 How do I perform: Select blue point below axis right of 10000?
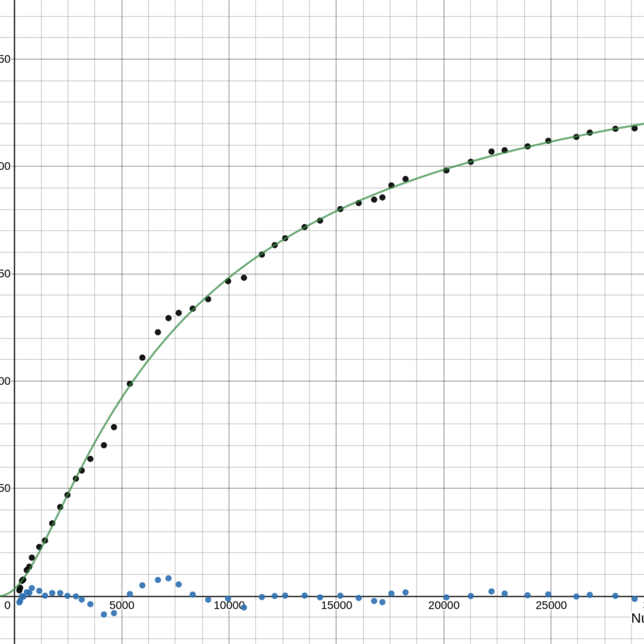tap(244, 608)
